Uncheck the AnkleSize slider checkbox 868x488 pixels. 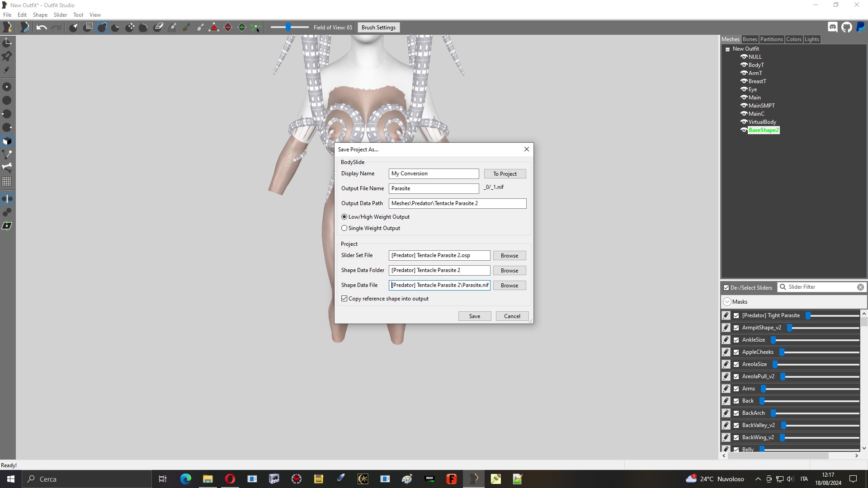click(x=736, y=340)
